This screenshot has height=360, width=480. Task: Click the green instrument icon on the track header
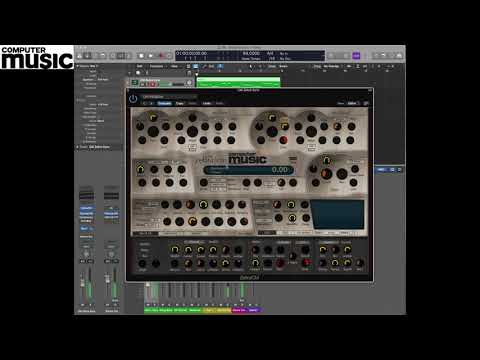pos(135,82)
